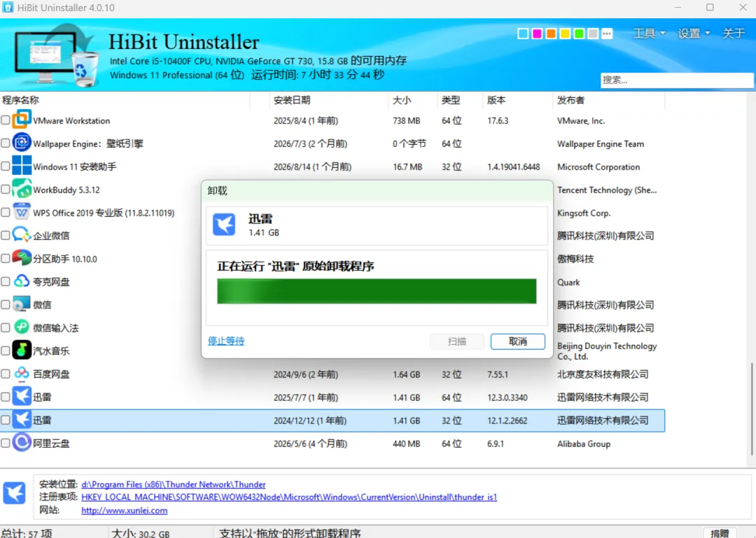Sort by the 安装日期 column header
This screenshot has width=756, height=538.
292,100
